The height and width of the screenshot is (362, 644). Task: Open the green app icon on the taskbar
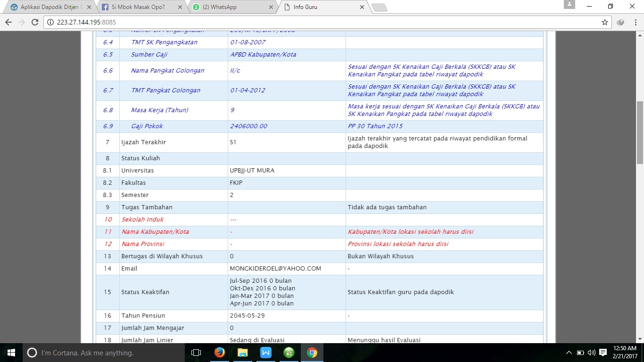click(289, 353)
